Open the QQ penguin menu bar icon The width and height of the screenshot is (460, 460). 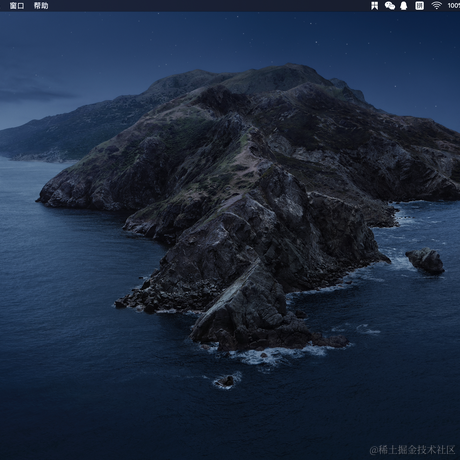(x=404, y=6)
